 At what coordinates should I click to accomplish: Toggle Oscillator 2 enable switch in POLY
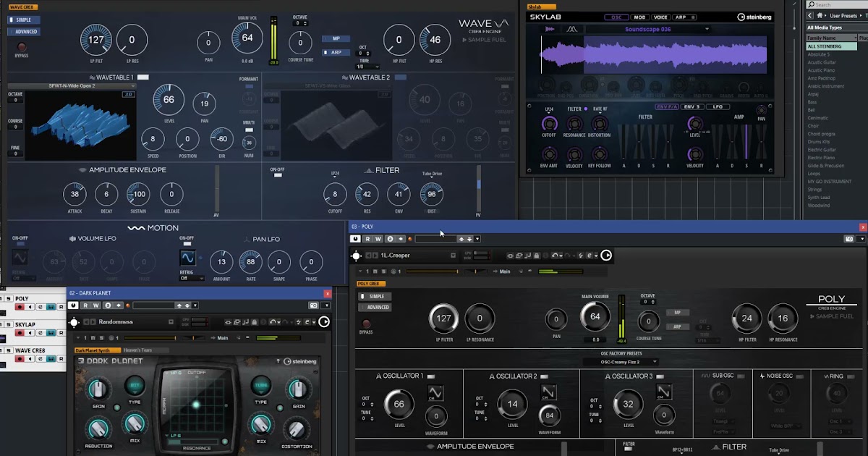[544, 376]
